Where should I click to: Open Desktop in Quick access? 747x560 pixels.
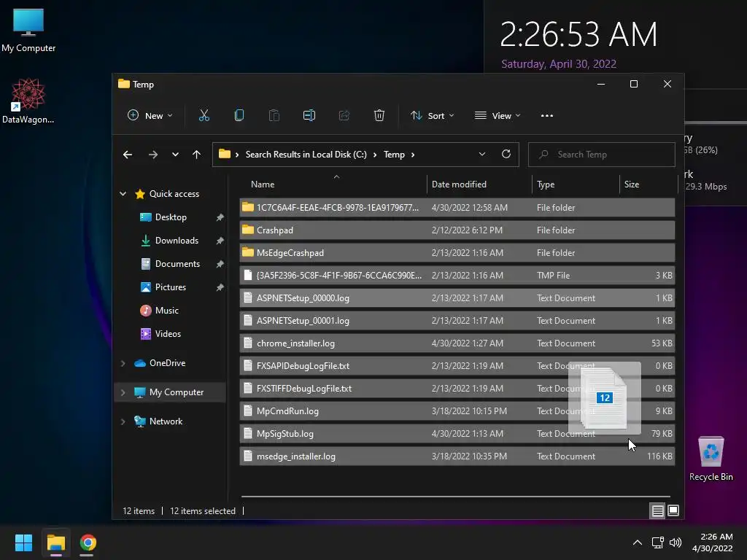click(x=171, y=217)
